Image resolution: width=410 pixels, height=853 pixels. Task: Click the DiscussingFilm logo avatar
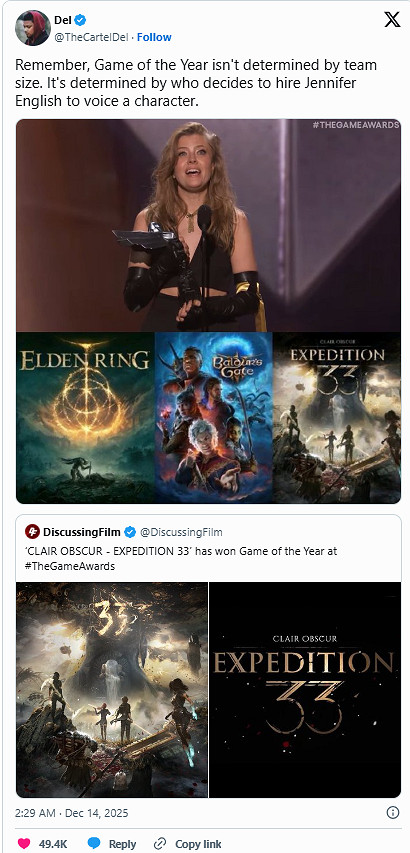pyautogui.click(x=32, y=531)
